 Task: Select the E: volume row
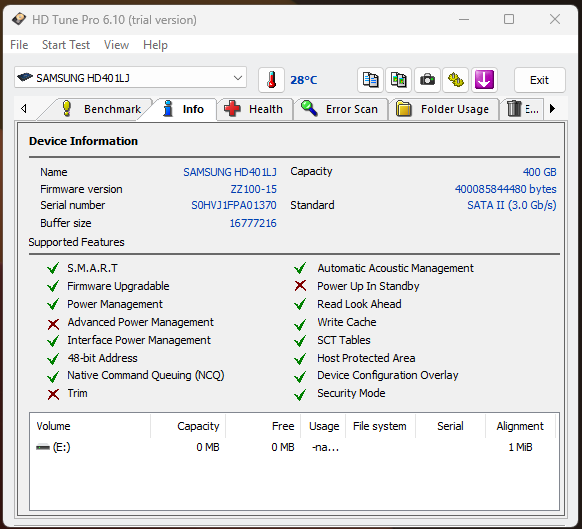pos(294,447)
